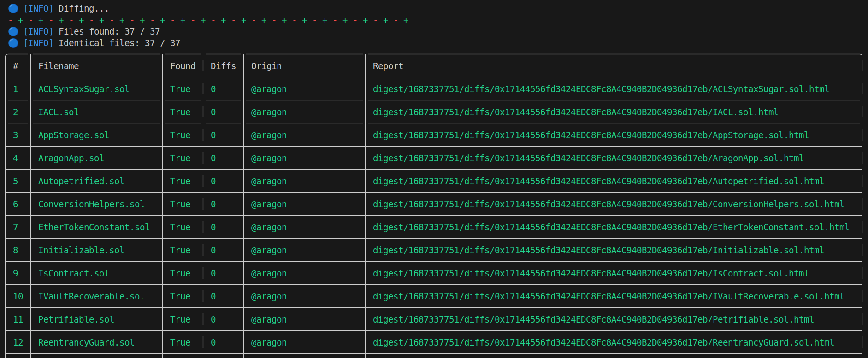Viewport: 868px width, 358px height.
Task: Select the Initializable.sol filename cell
Action: pos(81,250)
